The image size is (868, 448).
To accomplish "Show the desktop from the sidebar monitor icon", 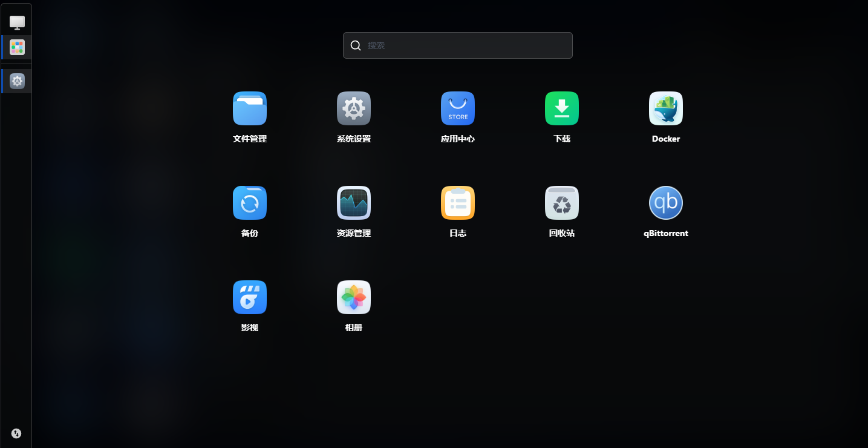I will coord(17,23).
